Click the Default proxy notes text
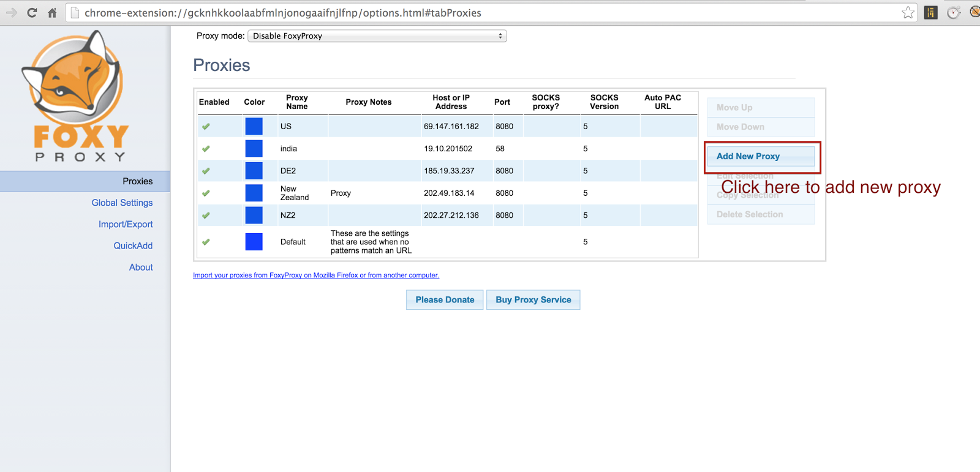This screenshot has width=980, height=472. pos(371,242)
